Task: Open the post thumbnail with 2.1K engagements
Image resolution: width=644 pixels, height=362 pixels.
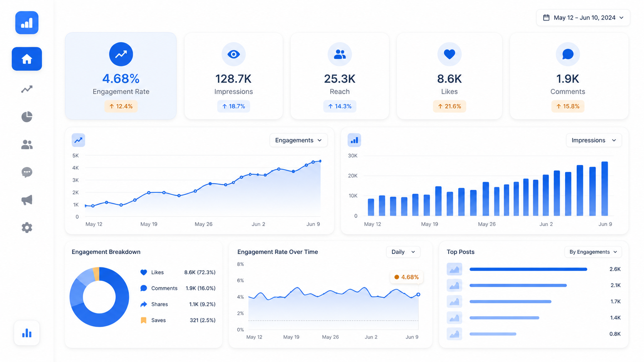Action: coord(454,285)
